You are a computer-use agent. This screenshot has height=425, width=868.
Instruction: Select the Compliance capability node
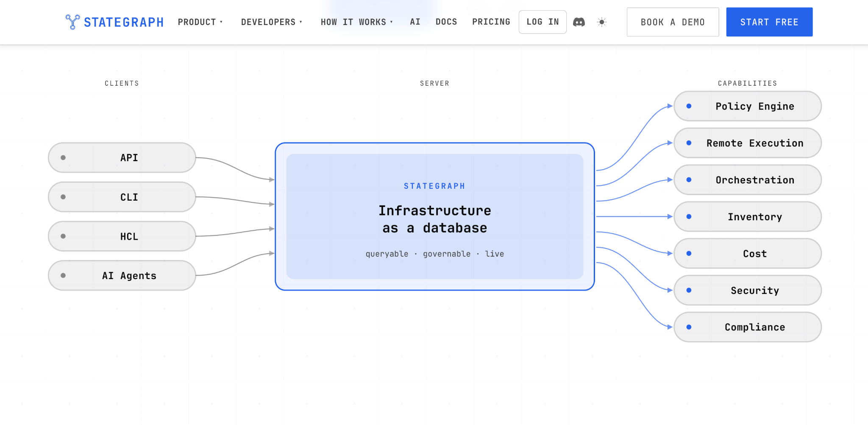point(748,327)
